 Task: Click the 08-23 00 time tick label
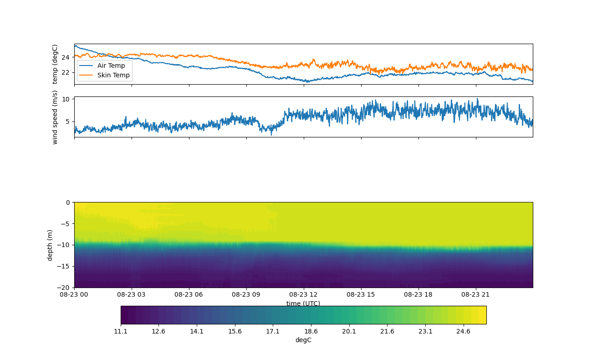coord(74,294)
